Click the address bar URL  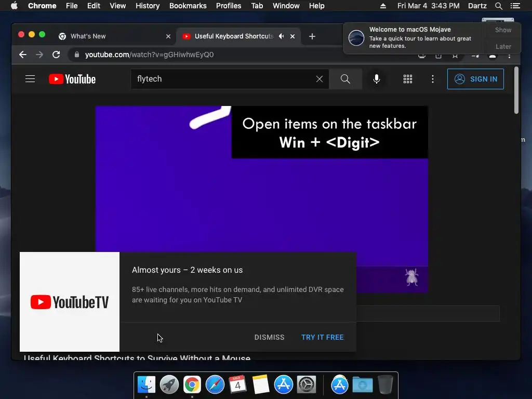pyautogui.click(x=149, y=55)
